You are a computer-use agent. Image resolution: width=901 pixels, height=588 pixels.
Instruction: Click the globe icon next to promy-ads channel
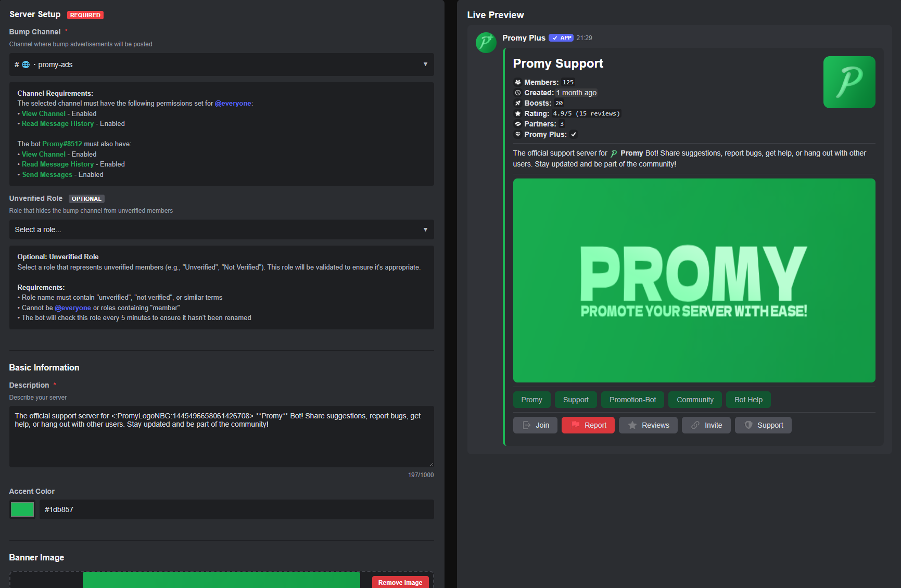(26, 65)
